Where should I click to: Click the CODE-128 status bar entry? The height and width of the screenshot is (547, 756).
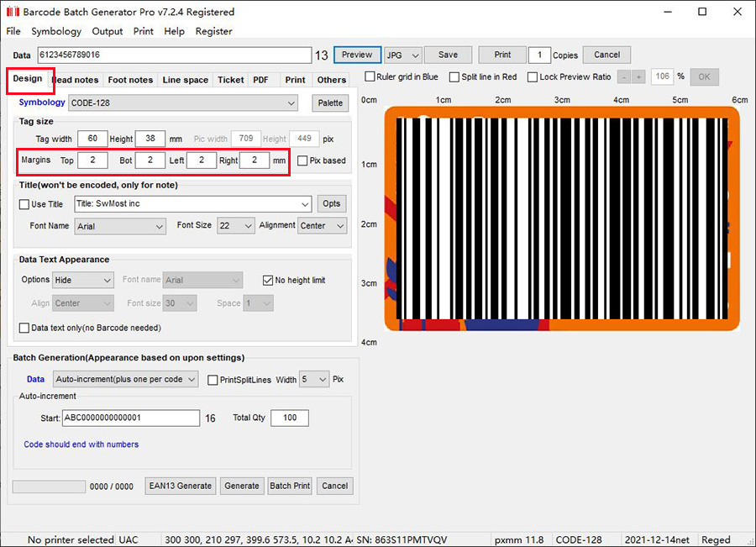pos(579,539)
